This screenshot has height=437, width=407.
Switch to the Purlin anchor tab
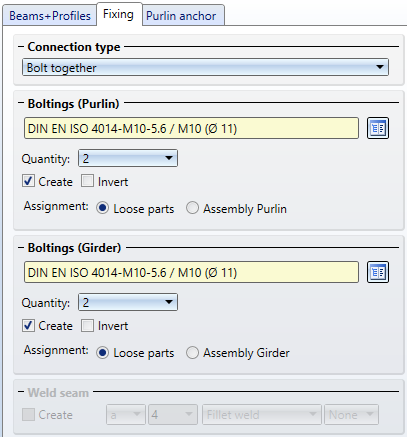click(181, 16)
